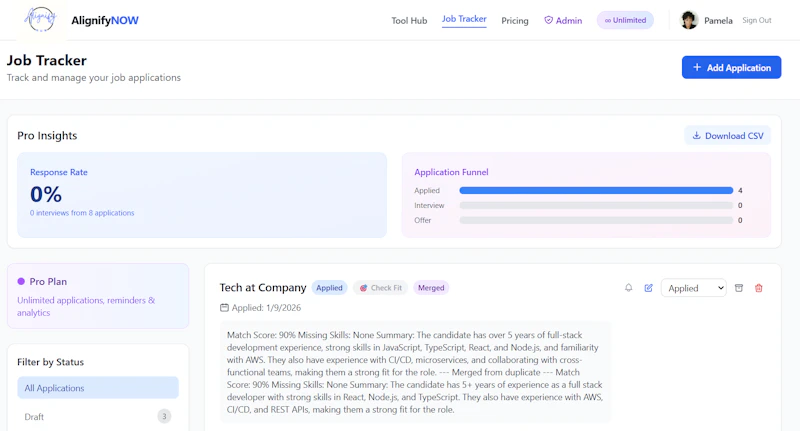Image resolution: width=800 pixels, height=431 pixels.
Task: Open the Admin section
Action: click(x=563, y=20)
